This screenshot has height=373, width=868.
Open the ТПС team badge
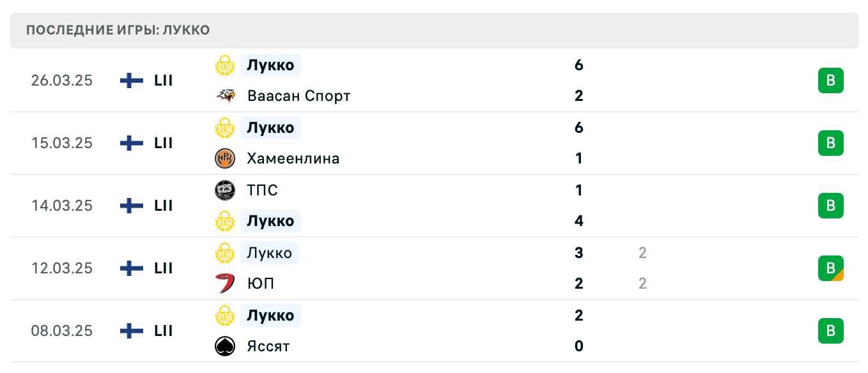click(x=225, y=190)
